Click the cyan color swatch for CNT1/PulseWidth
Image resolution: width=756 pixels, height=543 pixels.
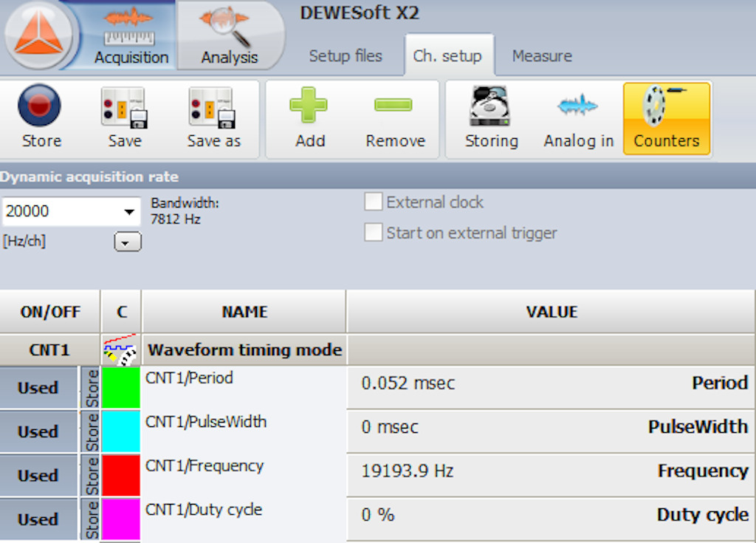pos(121,431)
